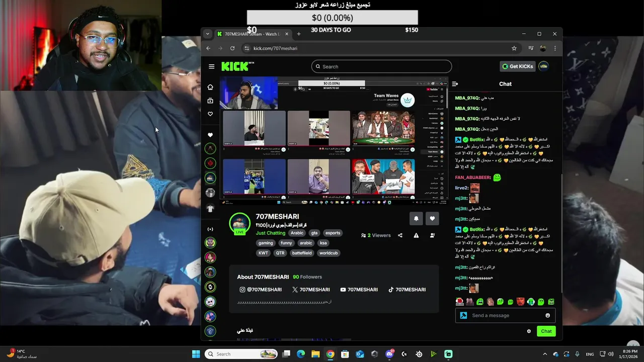
Task: Share the 707MESHARI stream
Action: [400, 235]
